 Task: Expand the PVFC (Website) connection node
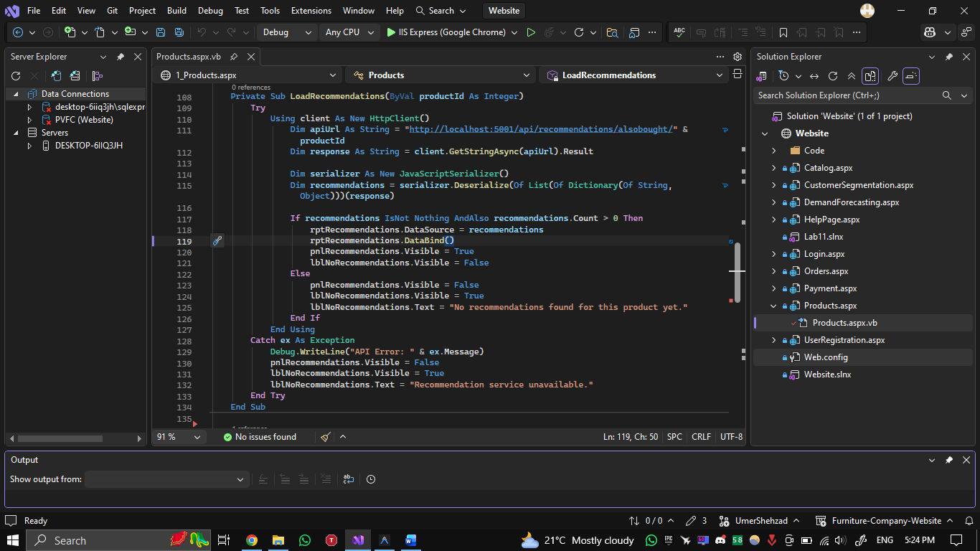29,120
